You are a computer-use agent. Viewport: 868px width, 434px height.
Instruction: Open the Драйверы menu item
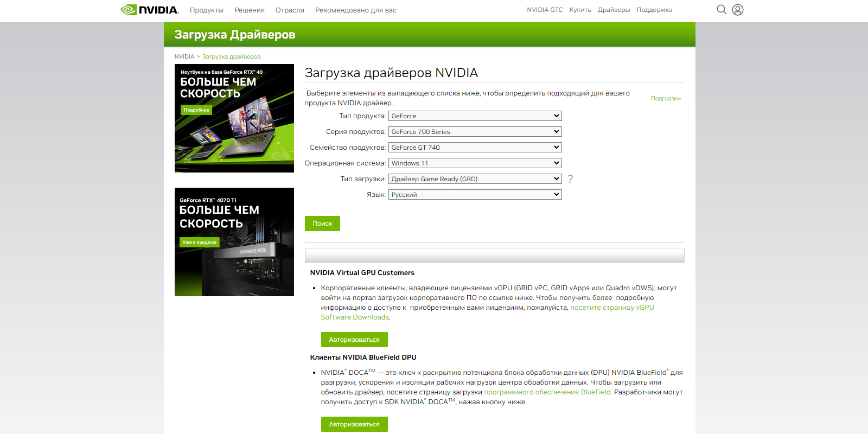click(x=614, y=10)
